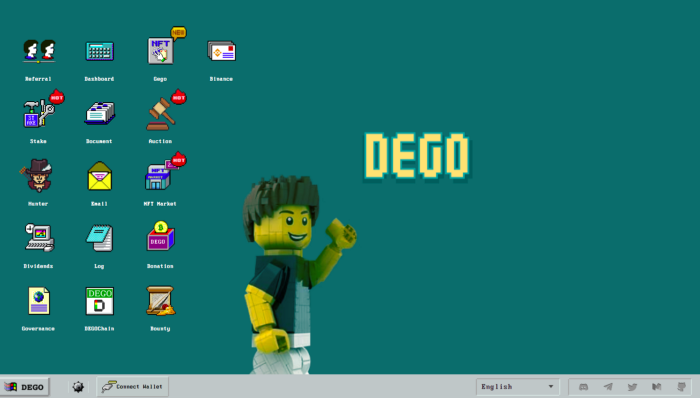
Task: Open the Donation box icon
Action: click(x=161, y=236)
